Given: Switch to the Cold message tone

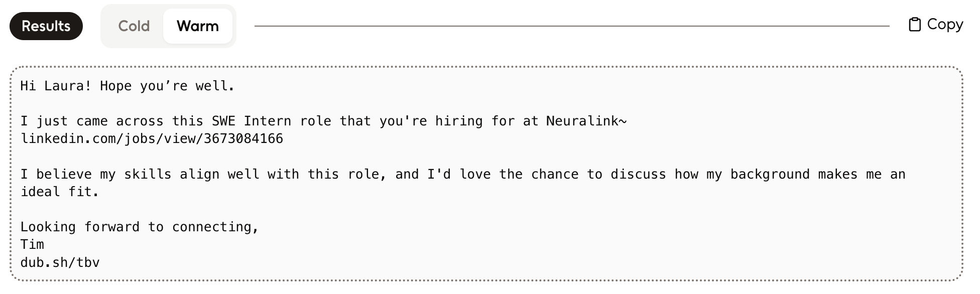Looking at the screenshot, I should pos(134,26).
